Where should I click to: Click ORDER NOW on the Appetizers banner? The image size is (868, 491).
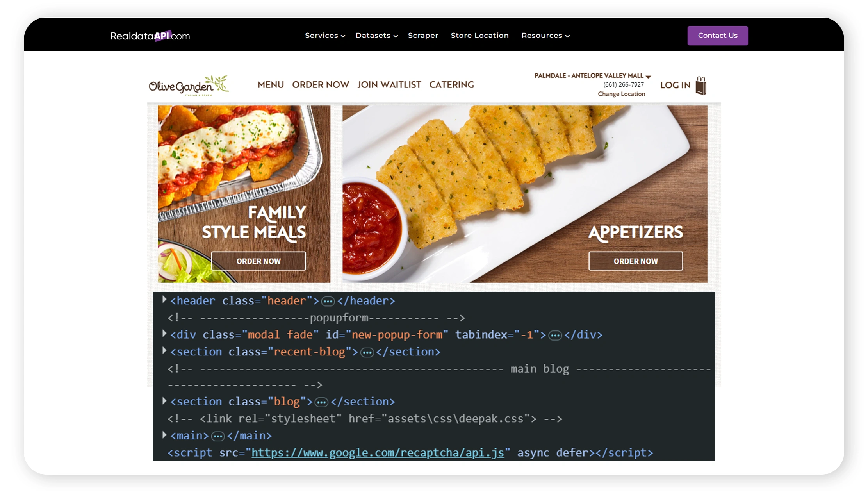tap(635, 261)
